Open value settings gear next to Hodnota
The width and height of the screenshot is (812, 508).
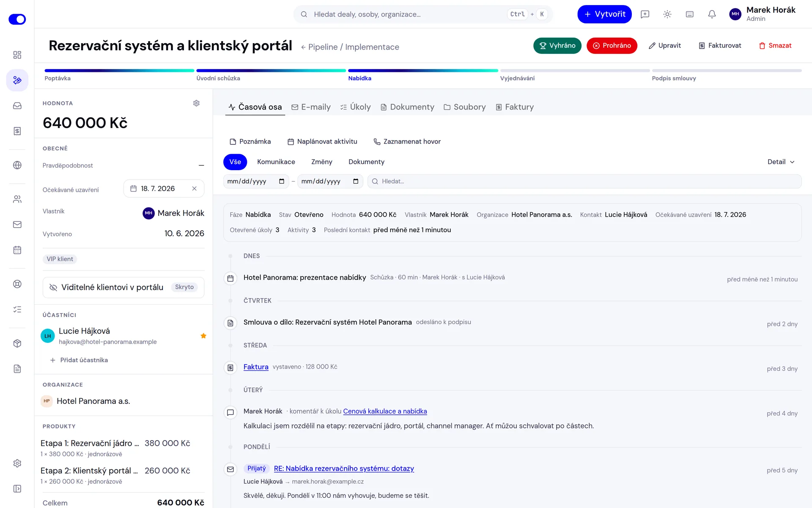point(196,103)
